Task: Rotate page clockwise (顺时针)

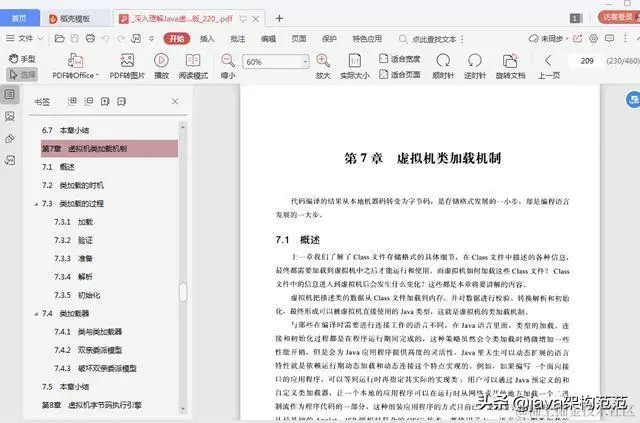Action: 443,66
